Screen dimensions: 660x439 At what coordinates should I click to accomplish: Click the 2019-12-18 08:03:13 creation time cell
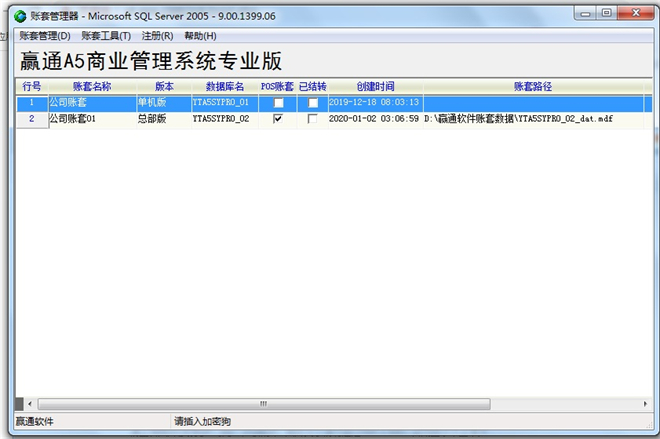click(x=375, y=103)
